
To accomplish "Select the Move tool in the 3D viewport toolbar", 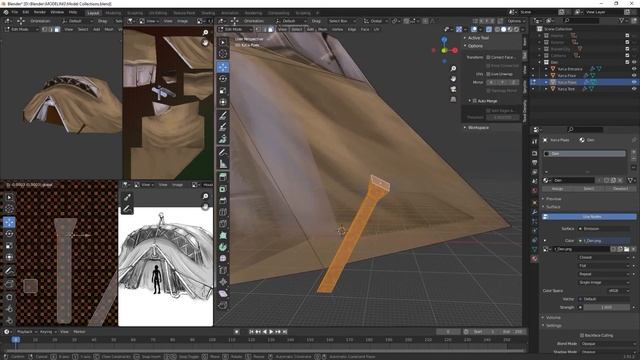I will click(223, 67).
